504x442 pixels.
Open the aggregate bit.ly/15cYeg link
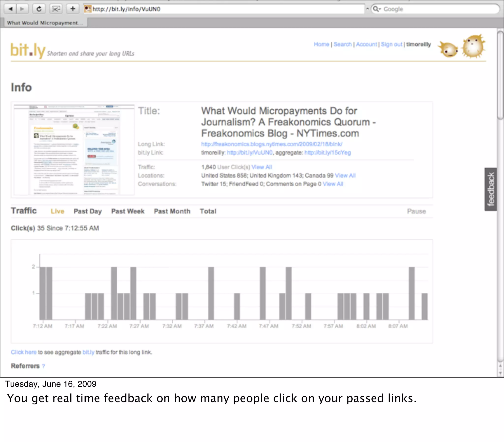[328, 152]
